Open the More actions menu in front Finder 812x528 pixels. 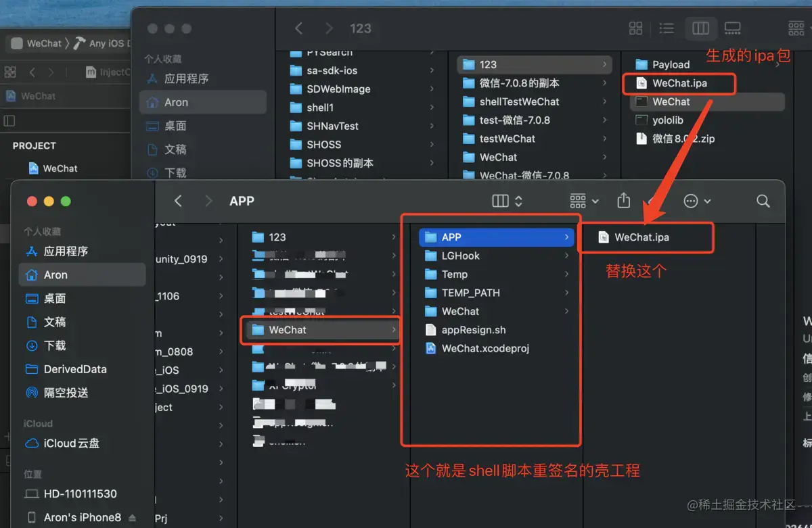click(698, 201)
